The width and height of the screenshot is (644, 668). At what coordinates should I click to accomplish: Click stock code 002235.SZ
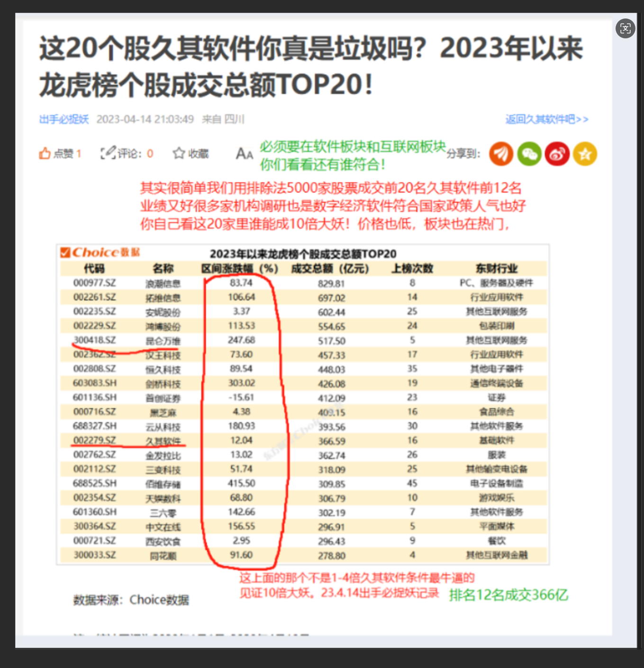(x=94, y=311)
